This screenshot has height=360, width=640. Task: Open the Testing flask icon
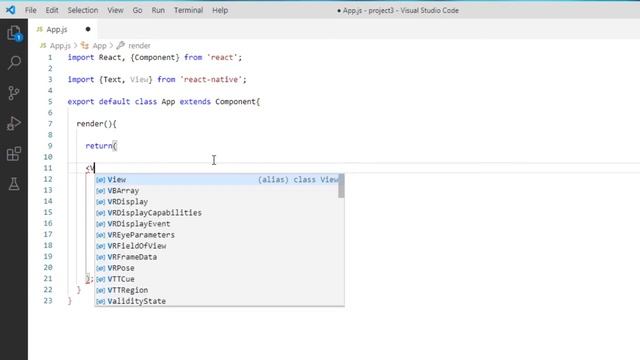[14, 184]
